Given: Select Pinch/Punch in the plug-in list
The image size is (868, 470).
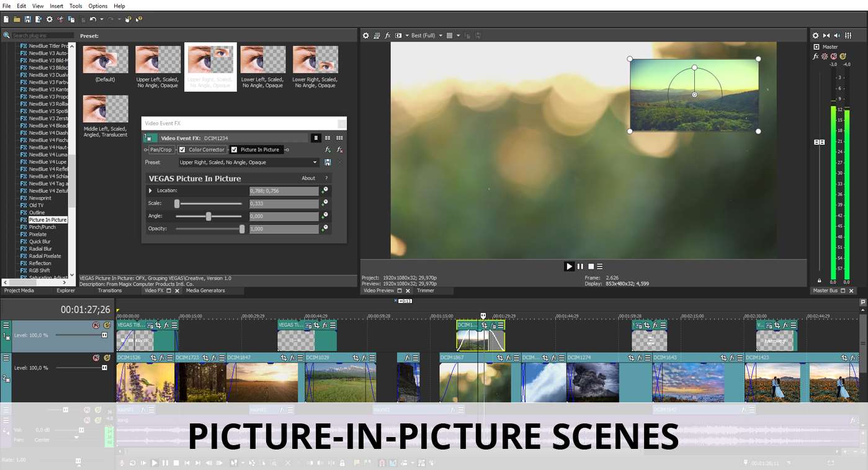Looking at the screenshot, I should [x=42, y=227].
